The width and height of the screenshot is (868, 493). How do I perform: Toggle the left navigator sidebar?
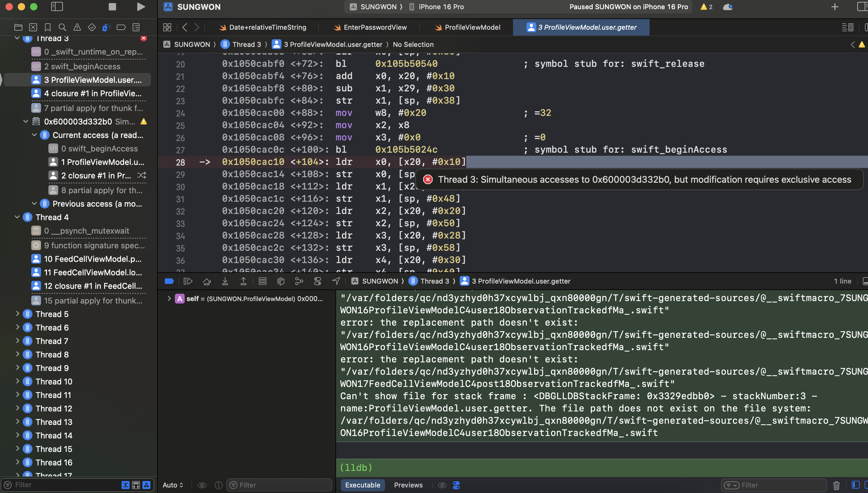(57, 7)
